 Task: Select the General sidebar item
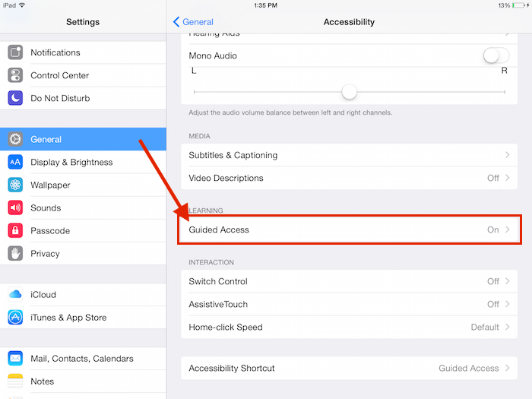click(x=83, y=139)
